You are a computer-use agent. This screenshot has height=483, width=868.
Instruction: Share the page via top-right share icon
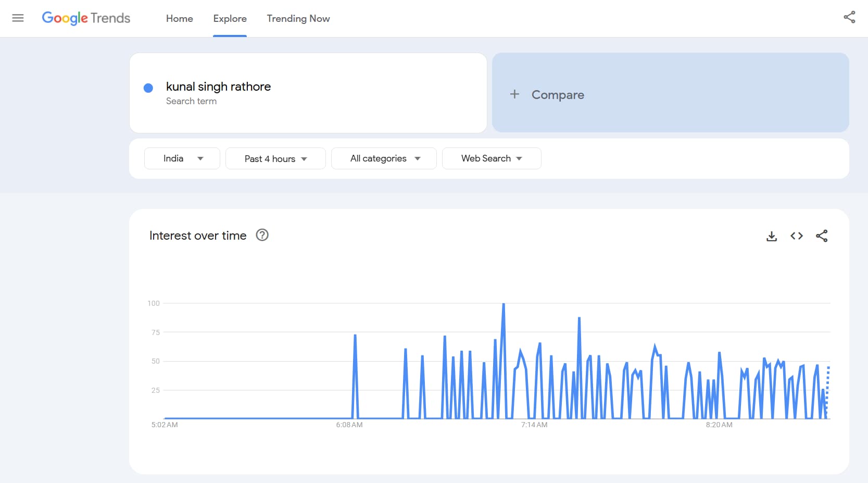(849, 17)
